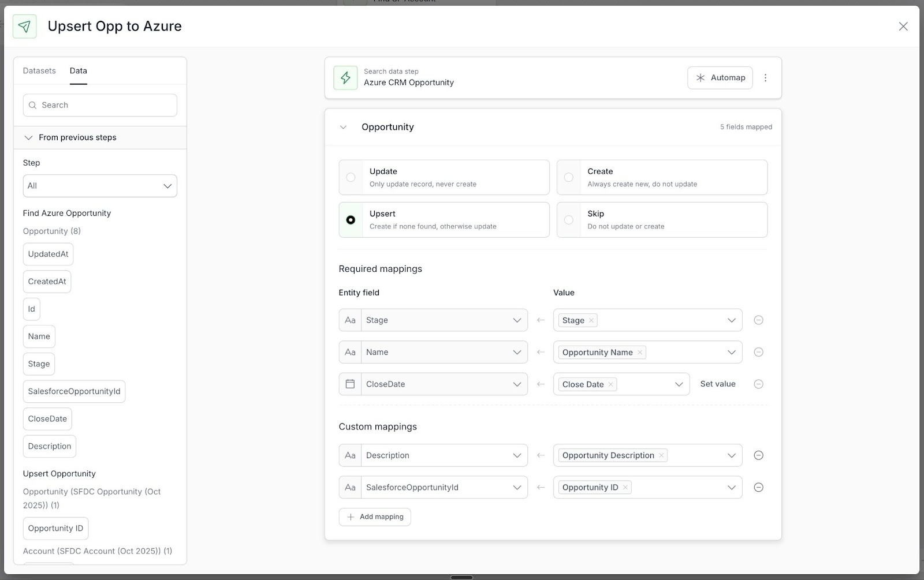Click the UpdatedAt field chip
Screen dimensions: 924x580
click(49, 255)
